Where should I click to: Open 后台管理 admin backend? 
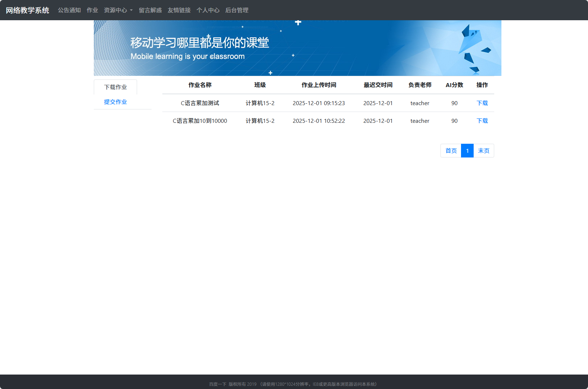point(237,10)
